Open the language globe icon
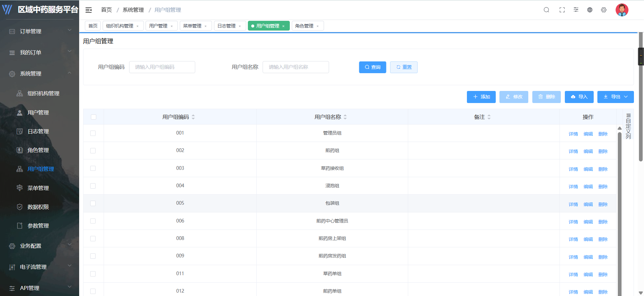Screen dimensions: 644x296 coord(590,10)
